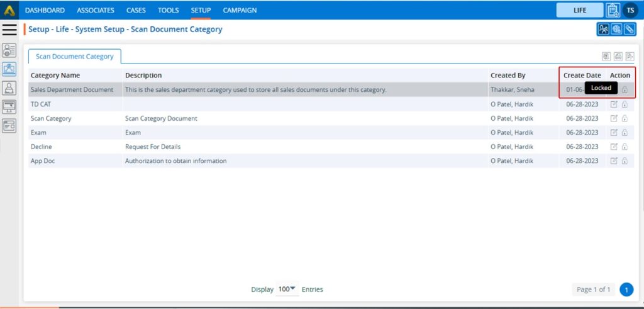The width and height of the screenshot is (644, 309).
Task: Select the Scan Document Category tab
Action: [74, 57]
